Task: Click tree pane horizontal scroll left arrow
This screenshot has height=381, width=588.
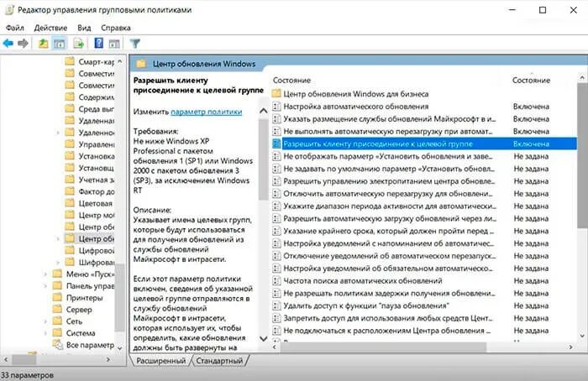Action: pos(6,360)
